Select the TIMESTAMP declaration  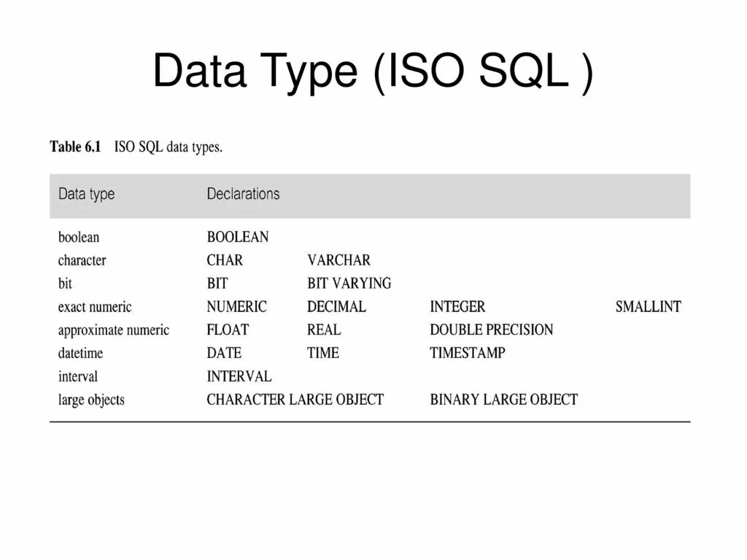tap(468, 353)
